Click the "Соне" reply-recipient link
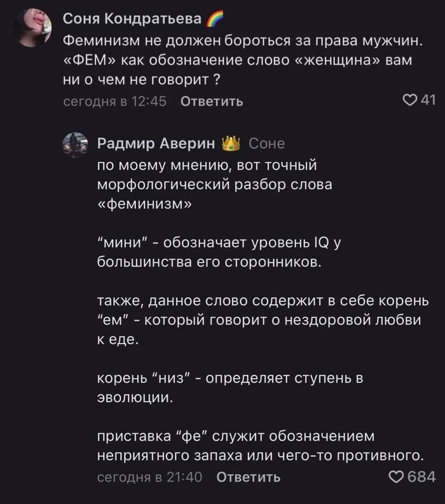Screen dimensions: 445x504 click(267, 144)
